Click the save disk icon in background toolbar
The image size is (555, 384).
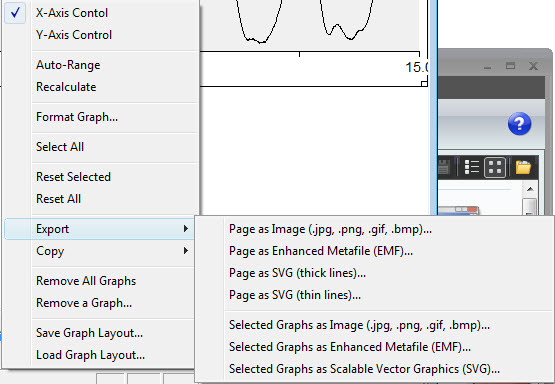pyautogui.click(x=444, y=167)
